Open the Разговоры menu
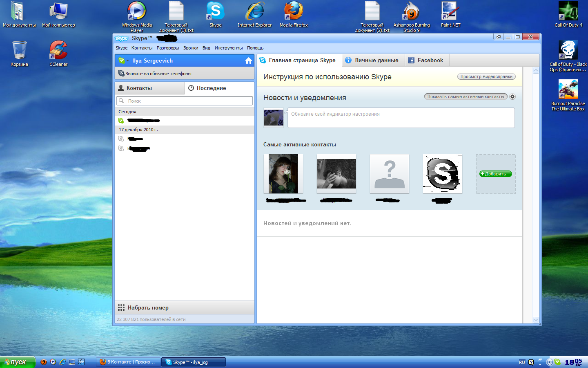 168,48
